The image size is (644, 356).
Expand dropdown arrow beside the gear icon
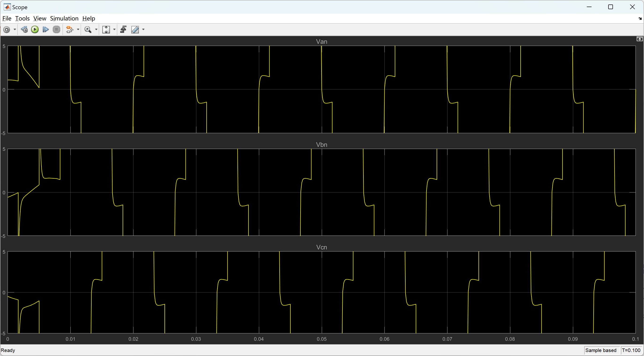pyautogui.click(x=15, y=30)
